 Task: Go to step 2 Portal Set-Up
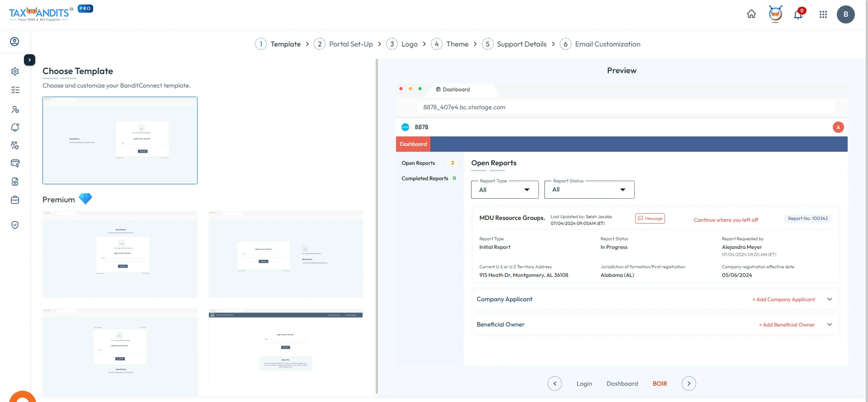pos(343,44)
